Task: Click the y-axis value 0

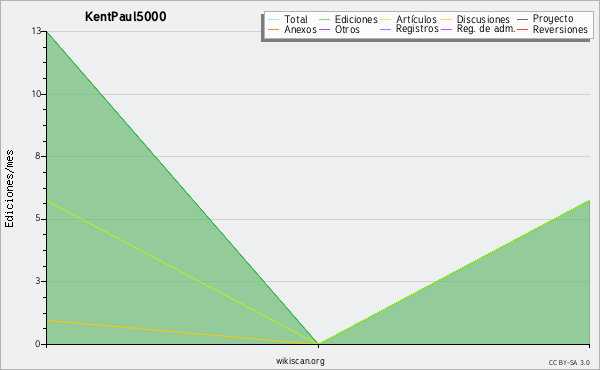Action: (x=38, y=344)
